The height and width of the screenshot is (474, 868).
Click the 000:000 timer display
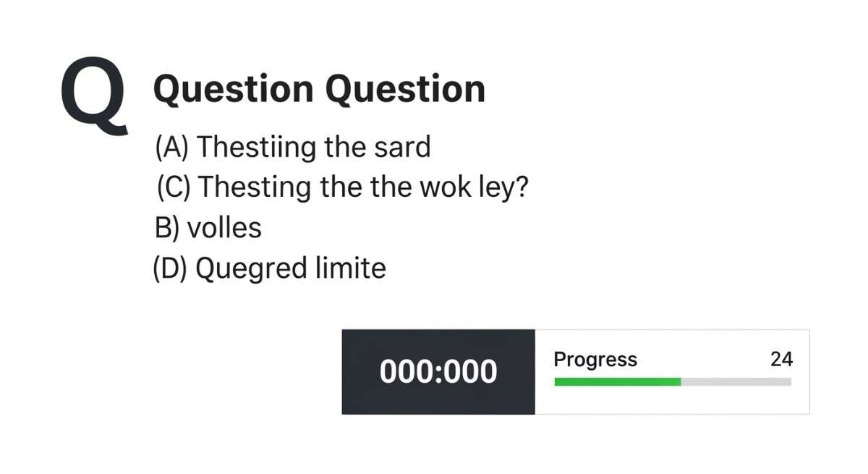pos(438,372)
